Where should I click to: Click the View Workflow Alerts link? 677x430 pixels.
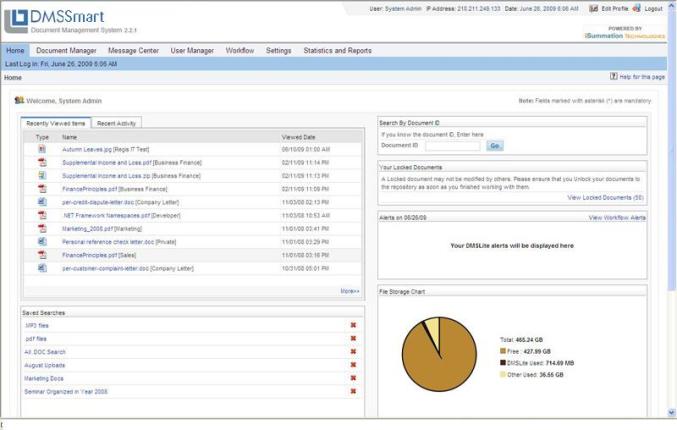click(x=616, y=217)
